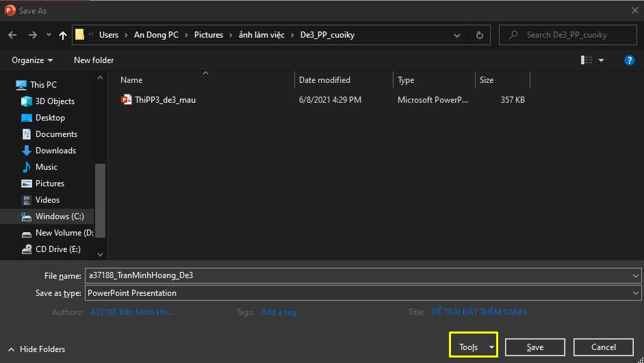Screen dimensions: 644x363
Task: Expand the view options dropdown arrow
Action: click(602, 60)
